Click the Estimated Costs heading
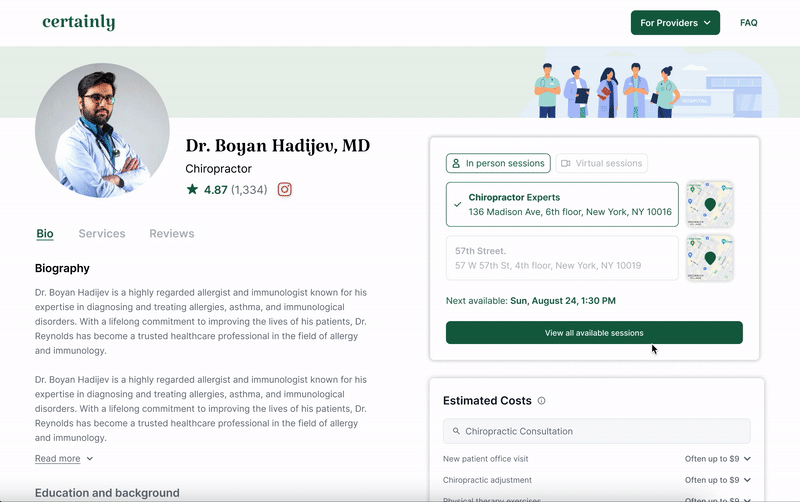Image resolution: width=800 pixels, height=502 pixels. pyautogui.click(x=487, y=401)
